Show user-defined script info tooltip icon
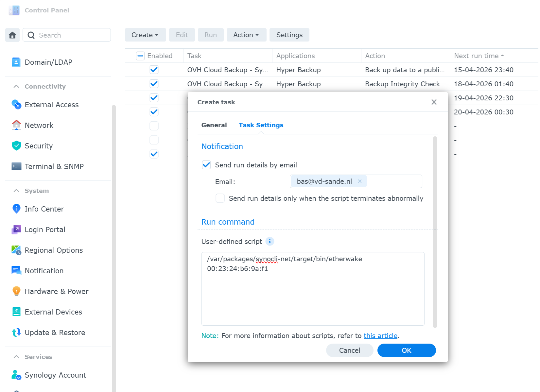 click(270, 242)
